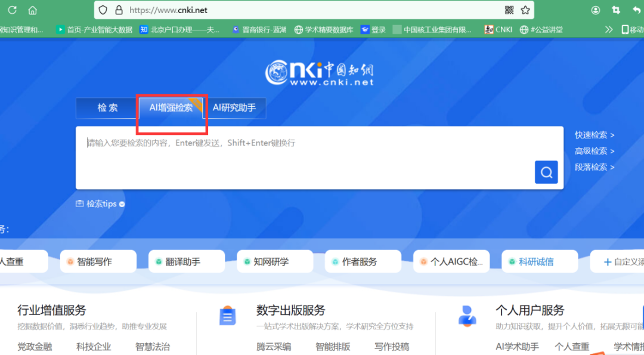Open the 智能写作 service

[x=98, y=261]
